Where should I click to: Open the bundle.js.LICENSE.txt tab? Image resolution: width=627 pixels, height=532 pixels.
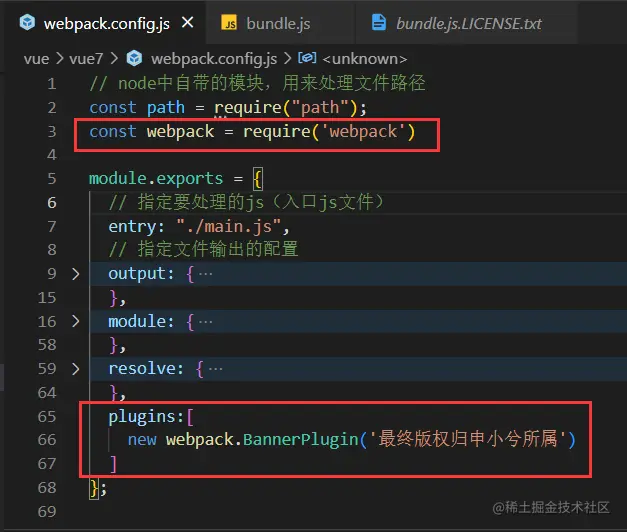tap(468, 24)
